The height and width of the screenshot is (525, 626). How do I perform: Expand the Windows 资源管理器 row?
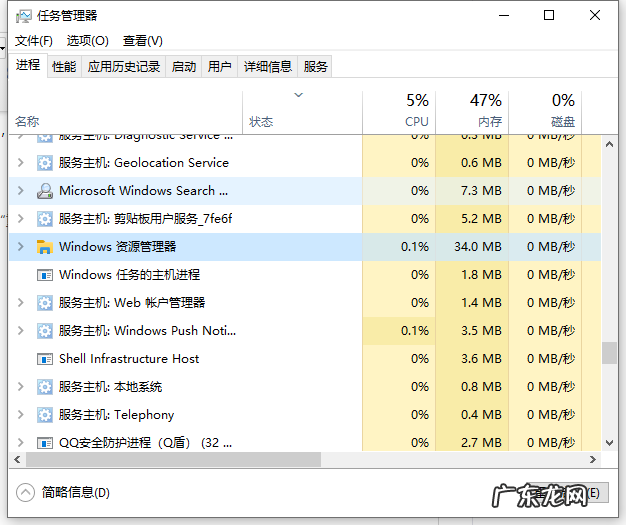(21, 247)
